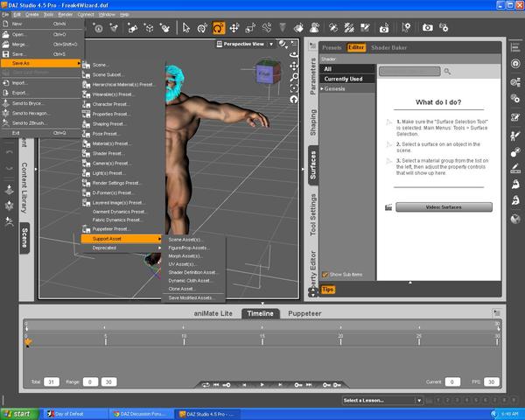This screenshot has height=420, width=525.
Task: Step to next frame
Action: pyautogui.click(x=280, y=385)
